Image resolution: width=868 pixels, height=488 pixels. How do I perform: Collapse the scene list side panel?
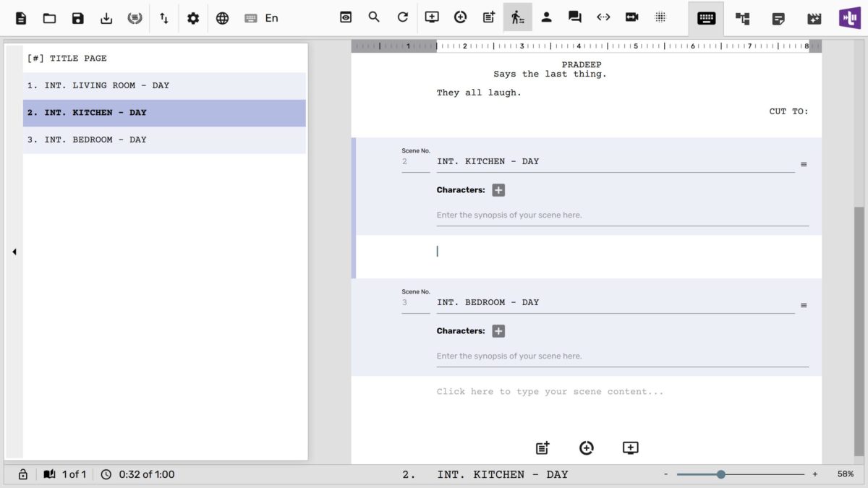tap(14, 252)
